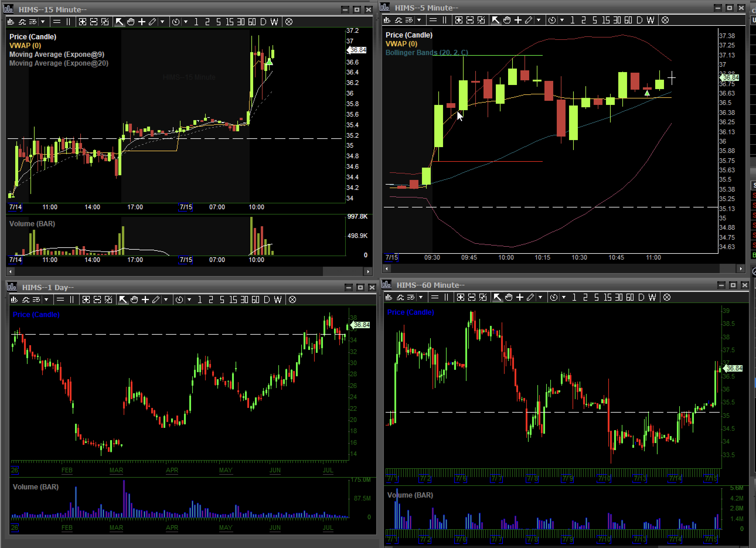This screenshot has width=756, height=548.
Task: Click zoom-to-fit icon in 15 Minute toolbar
Action: [x=105, y=22]
